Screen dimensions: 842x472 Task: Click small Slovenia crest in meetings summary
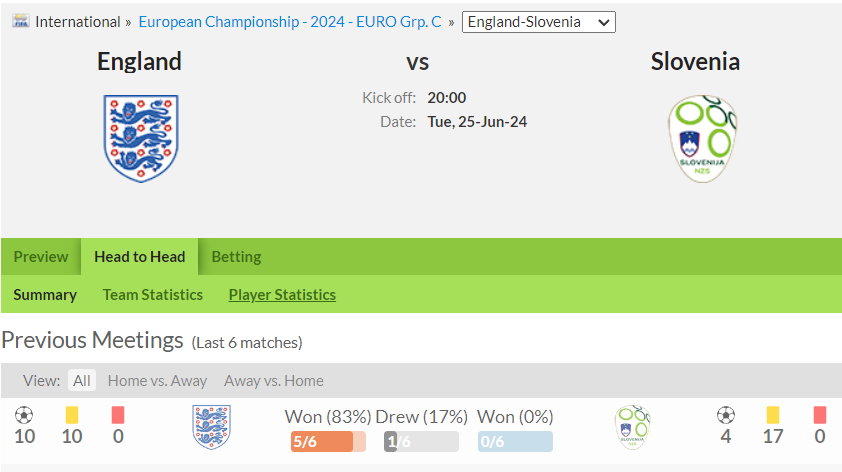point(633,427)
